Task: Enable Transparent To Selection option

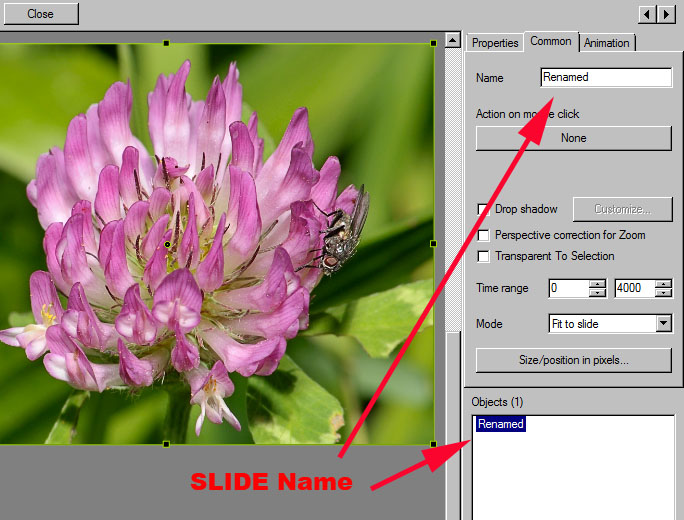Action: (x=484, y=256)
